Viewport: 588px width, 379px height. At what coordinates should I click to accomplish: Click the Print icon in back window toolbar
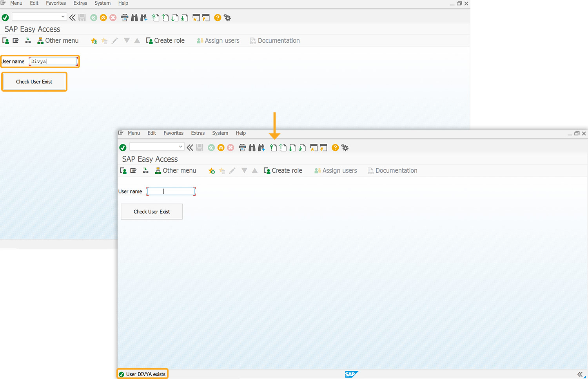point(125,18)
